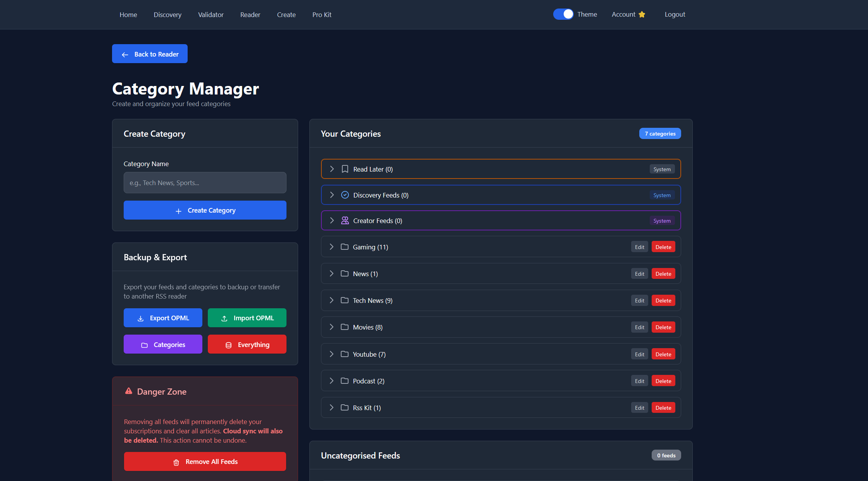868x481 pixels.
Task: Click the System badge on Read Later
Action: point(662,169)
